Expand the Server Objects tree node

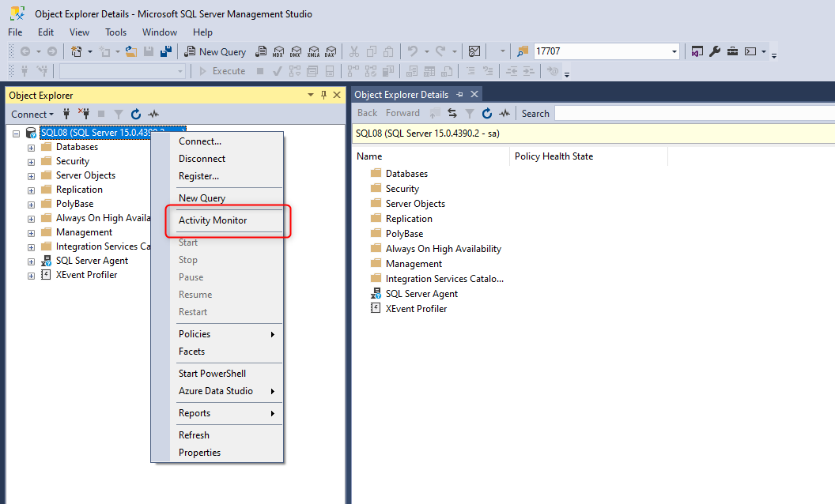pos(32,176)
